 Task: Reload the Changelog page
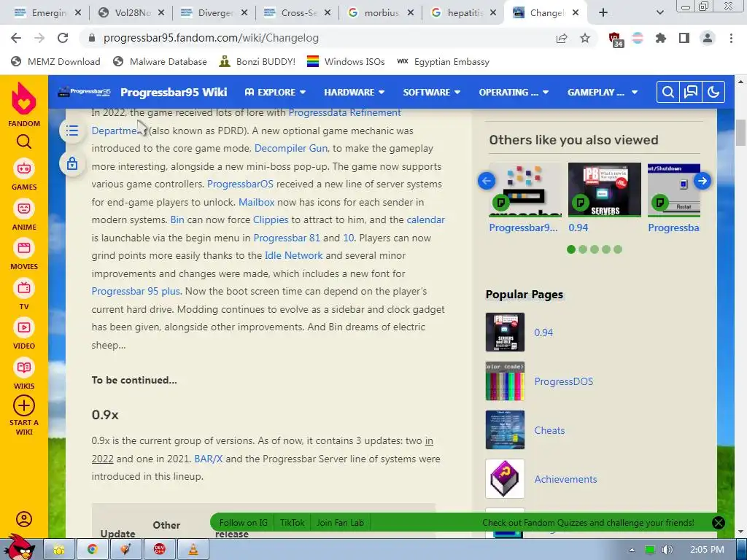63,38
